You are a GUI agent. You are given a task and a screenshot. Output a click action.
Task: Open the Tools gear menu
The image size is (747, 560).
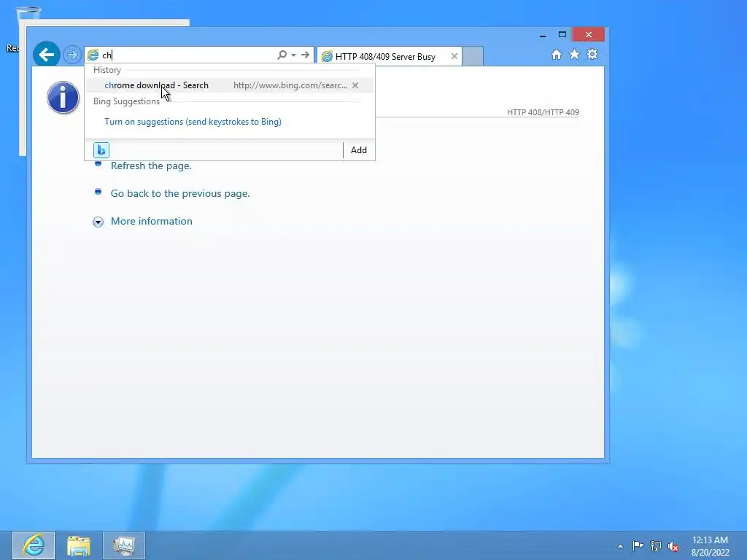pyautogui.click(x=592, y=54)
